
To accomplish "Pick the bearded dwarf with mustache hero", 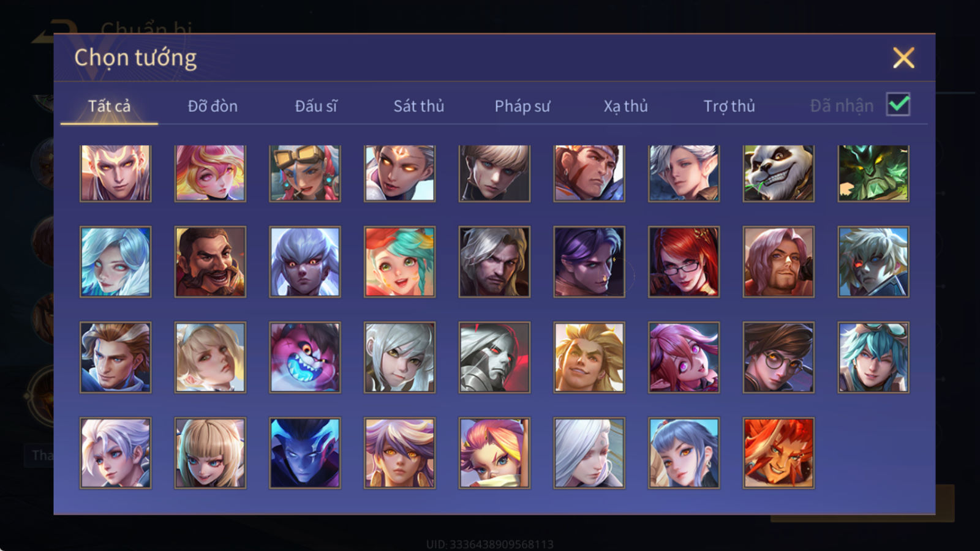I will click(x=210, y=262).
